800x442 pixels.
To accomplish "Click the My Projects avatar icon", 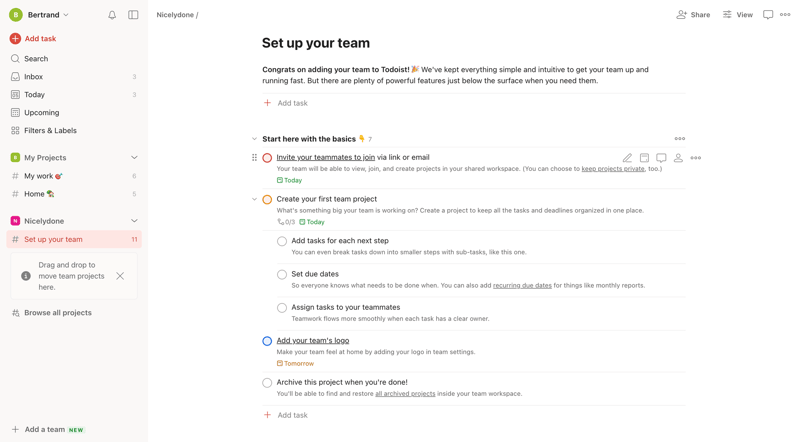I will click(x=15, y=158).
